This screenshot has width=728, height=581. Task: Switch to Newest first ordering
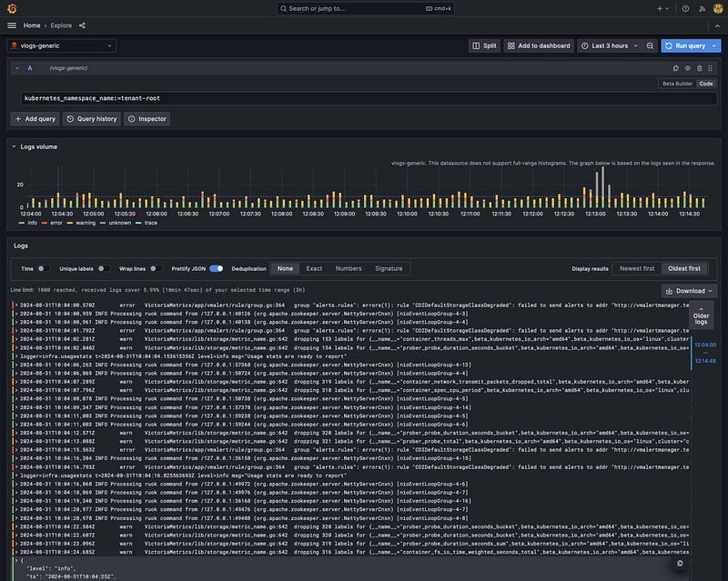(637, 268)
